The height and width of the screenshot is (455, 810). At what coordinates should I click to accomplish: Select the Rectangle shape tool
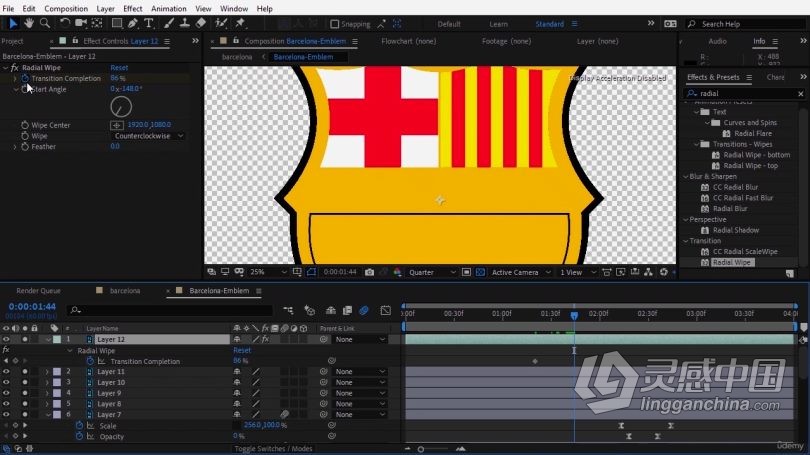117,23
